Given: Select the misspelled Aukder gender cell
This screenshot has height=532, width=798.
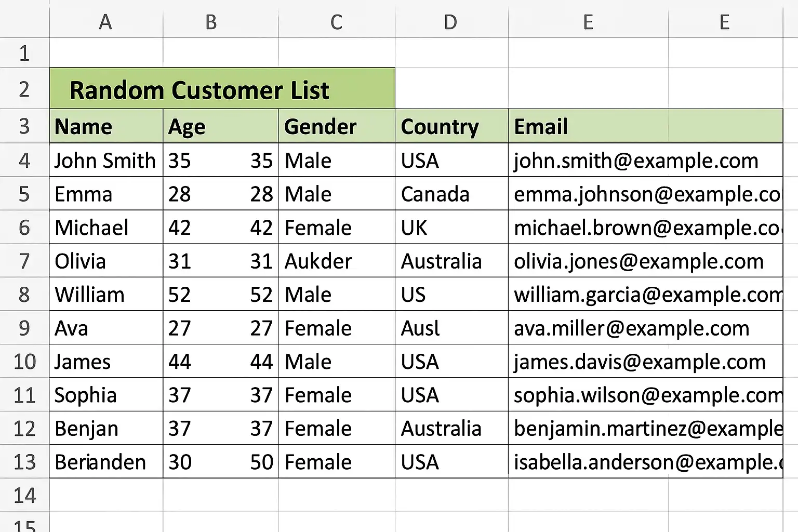Looking at the screenshot, I should tap(336, 261).
